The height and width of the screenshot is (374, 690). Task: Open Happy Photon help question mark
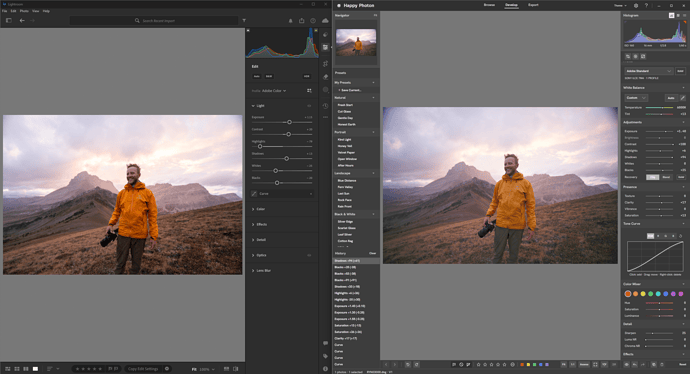(646, 5)
